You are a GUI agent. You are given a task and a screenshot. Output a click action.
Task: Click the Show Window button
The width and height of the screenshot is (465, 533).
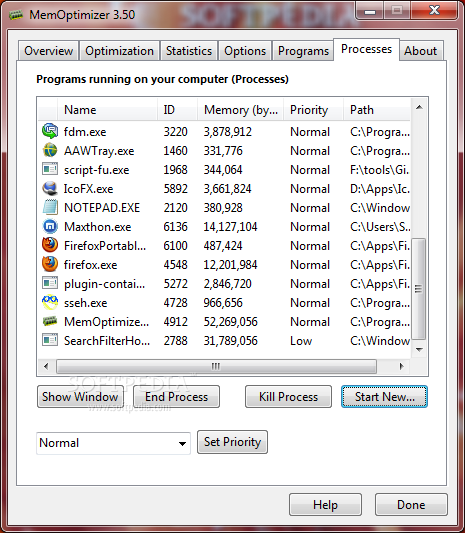tap(80, 397)
